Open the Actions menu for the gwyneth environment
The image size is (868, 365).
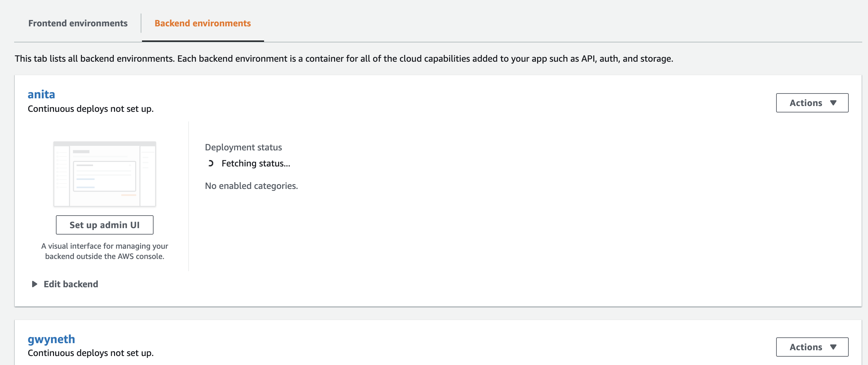point(812,347)
